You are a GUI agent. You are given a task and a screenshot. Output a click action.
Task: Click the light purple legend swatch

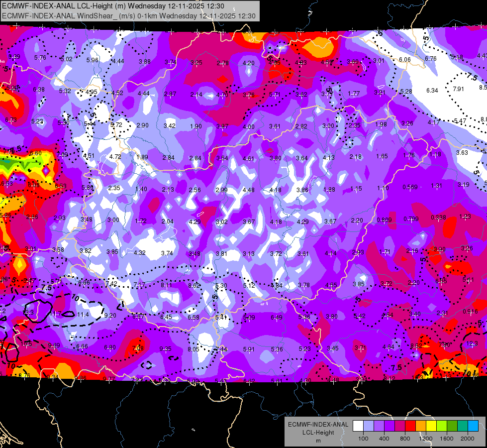(379, 426)
